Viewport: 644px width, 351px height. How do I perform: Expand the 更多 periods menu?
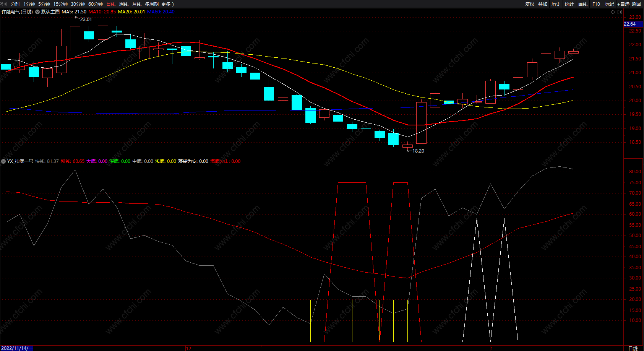167,4
